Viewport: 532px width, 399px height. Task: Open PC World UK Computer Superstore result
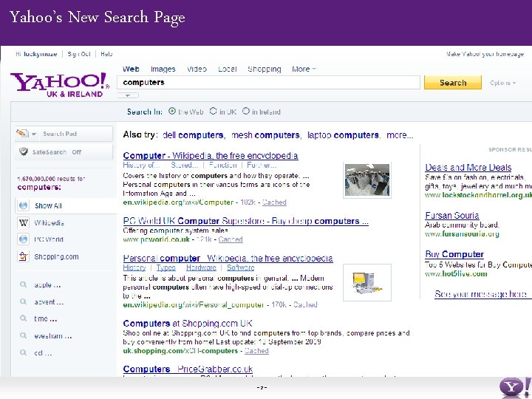[x=245, y=221]
